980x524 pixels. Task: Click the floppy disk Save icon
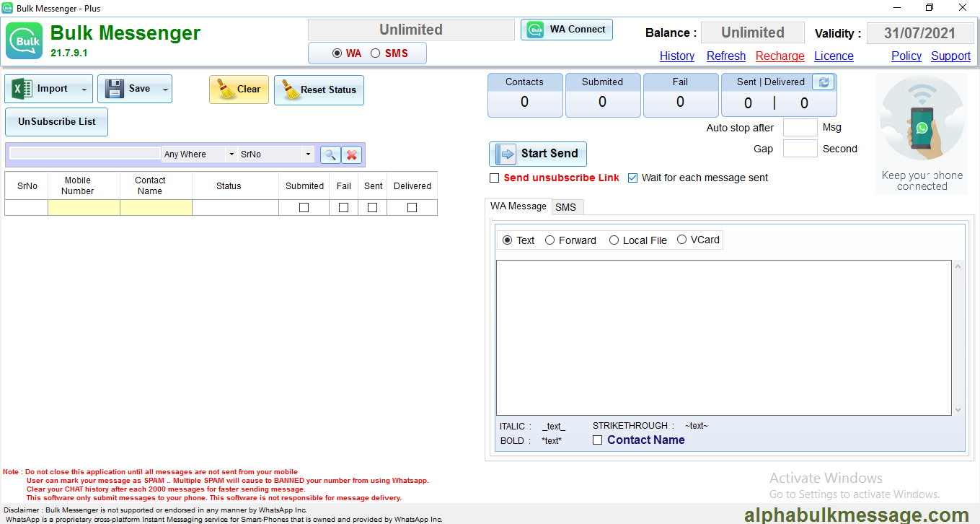(x=115, y=89)
